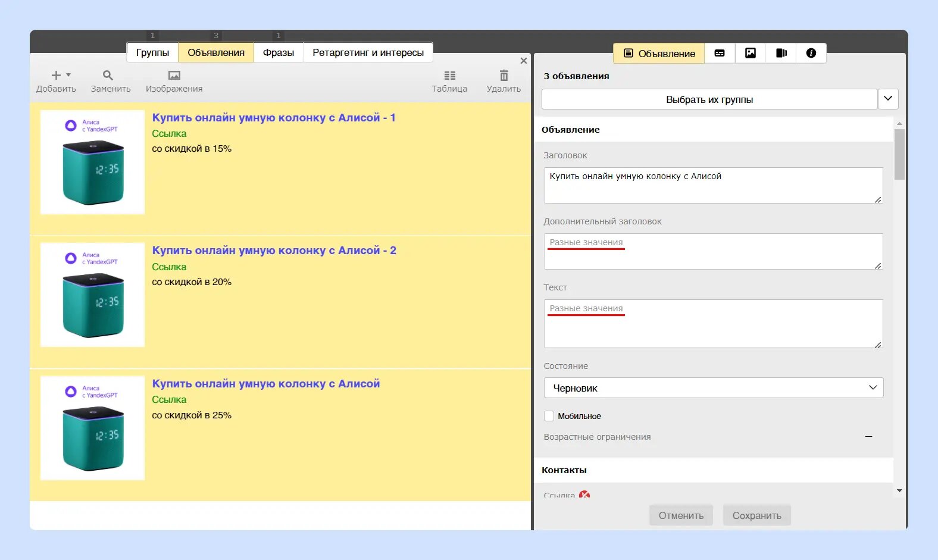This screenshot has height=560, width=938.
Task: Click the scrollbar up arrow in editor panel
Action: [x=899, y=123]
